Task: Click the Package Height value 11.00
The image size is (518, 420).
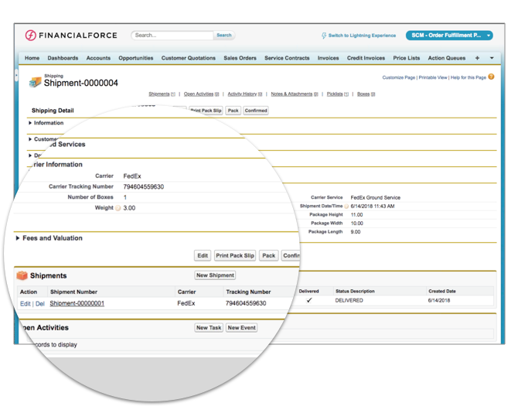Action: coord(356,215)
